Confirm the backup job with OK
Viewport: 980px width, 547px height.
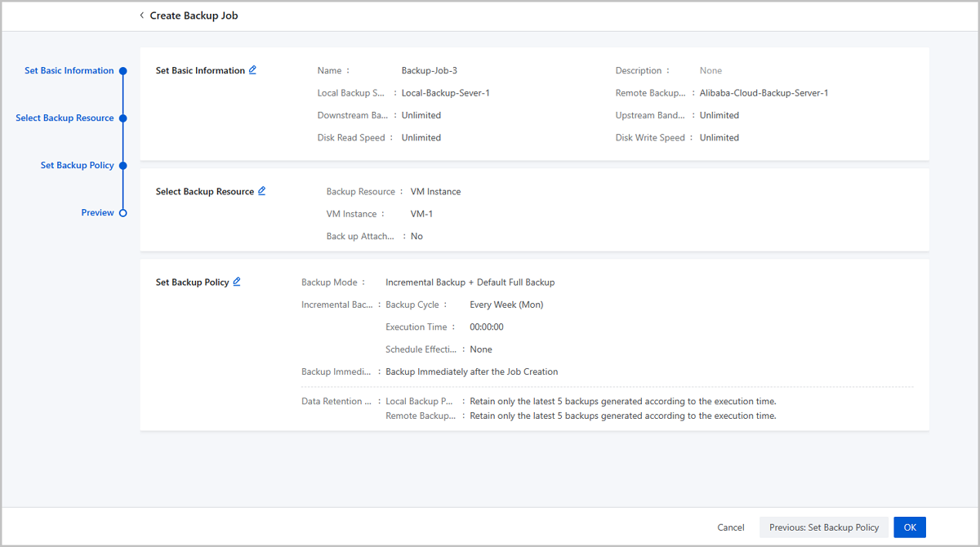[x=910, y=527]
